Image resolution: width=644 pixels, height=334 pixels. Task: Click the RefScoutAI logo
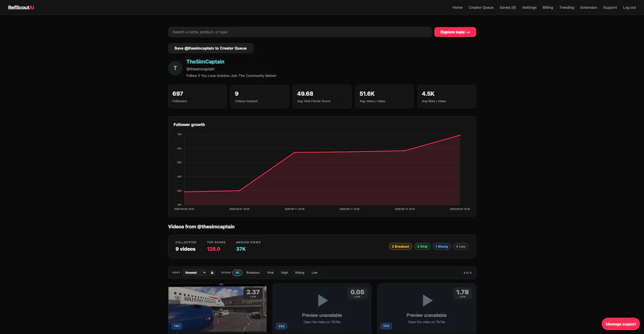coord(21,8)
